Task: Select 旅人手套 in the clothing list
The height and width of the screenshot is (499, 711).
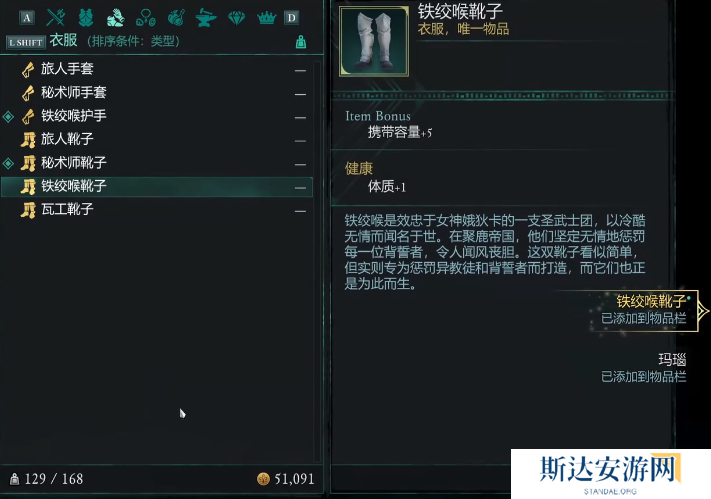Action: pos(157,69)
